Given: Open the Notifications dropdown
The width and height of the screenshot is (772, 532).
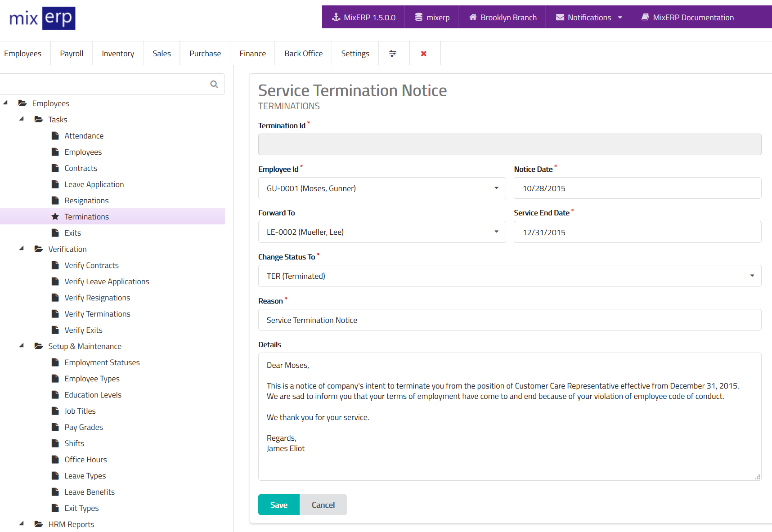Looking at the screenshot, I should tap(589, 18).
